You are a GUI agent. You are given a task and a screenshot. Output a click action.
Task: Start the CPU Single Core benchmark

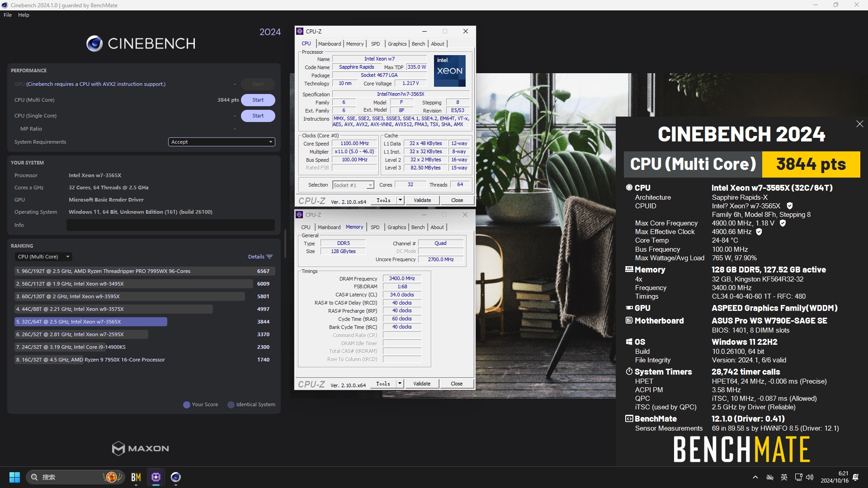point(258,116)
